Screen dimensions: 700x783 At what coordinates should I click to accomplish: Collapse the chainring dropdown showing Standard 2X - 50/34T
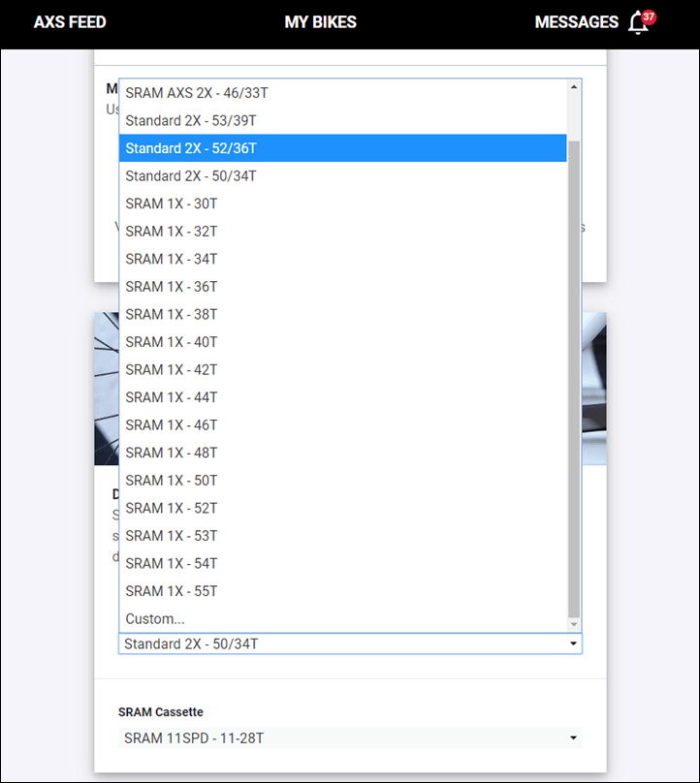point(350,643)
